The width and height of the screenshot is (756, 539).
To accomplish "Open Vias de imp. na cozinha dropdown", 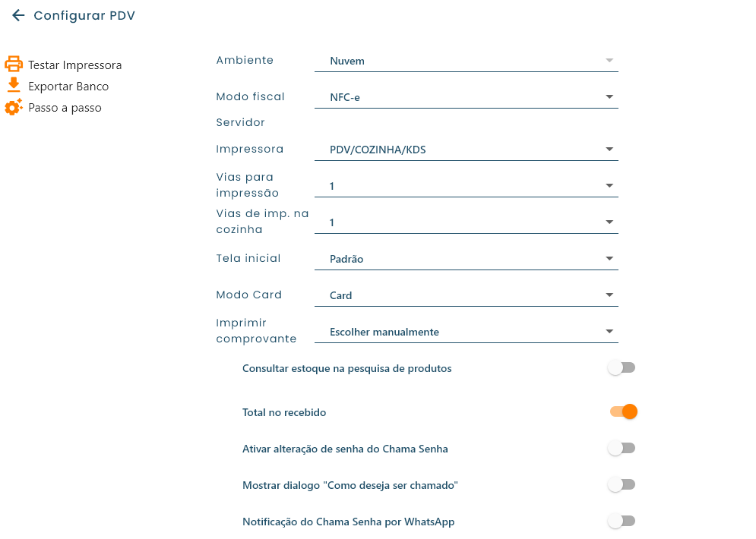I will coord(466,222).
